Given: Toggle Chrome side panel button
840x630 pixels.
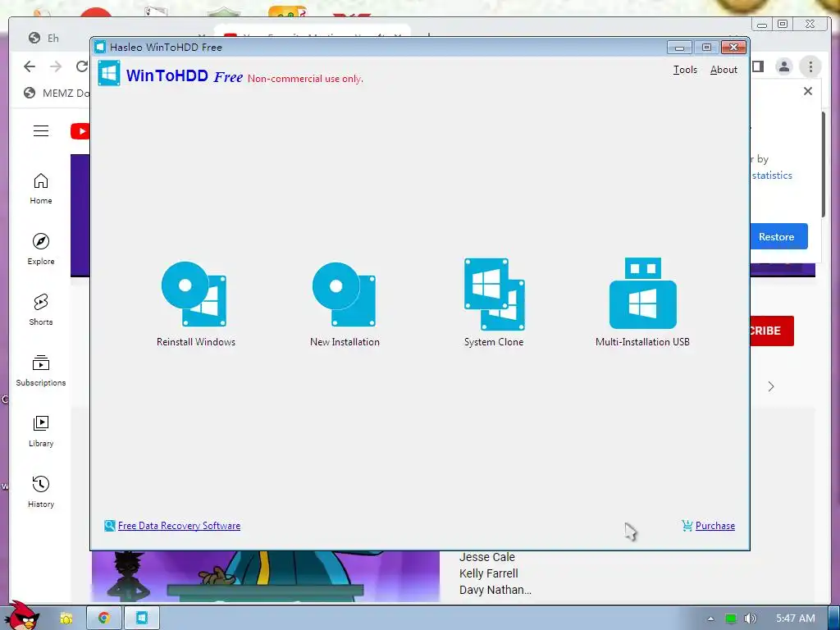Looking at the screenshot, I should pyautogui.click(x=758, y=66).
